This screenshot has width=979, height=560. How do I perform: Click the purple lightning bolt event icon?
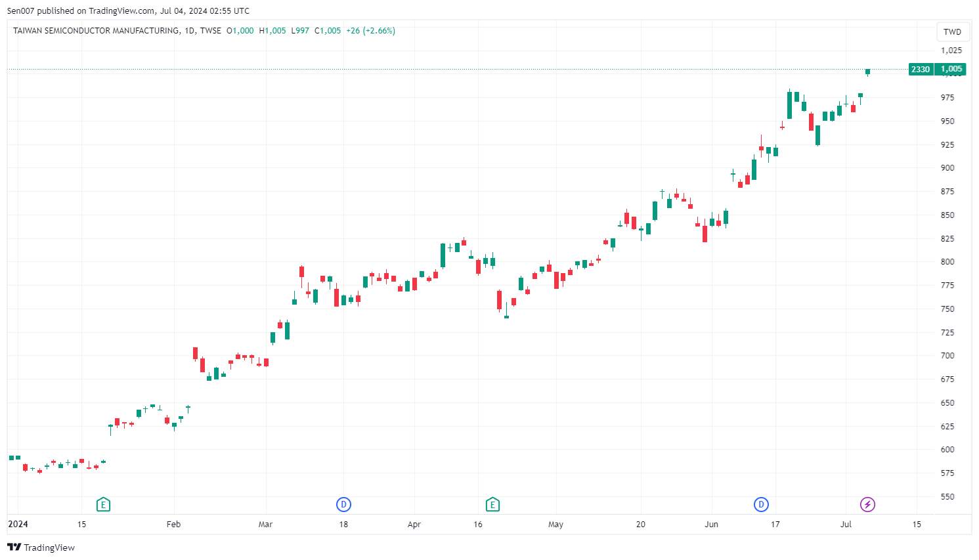point(867,504)
